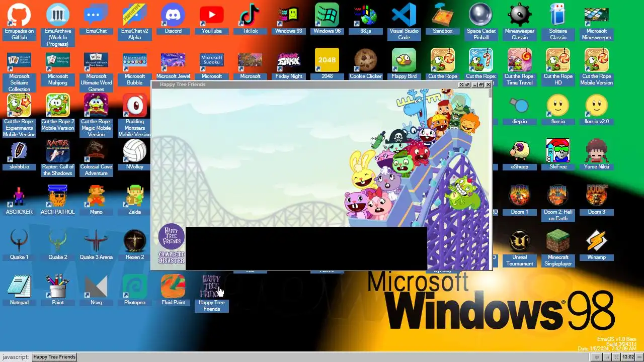This screenshot has width=644, height=362.
Task: Open the SkiFree game icon
Action: (x=558, y=151)
